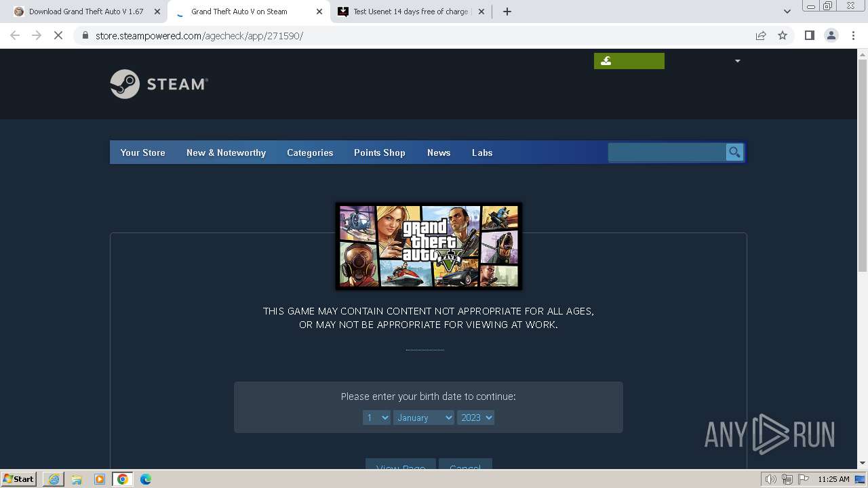Close the Download Grand Theft Auto tab
Image resolution: width=868 pixels, height=488 pixels.
pyautogui.click(x=157, y=12)
